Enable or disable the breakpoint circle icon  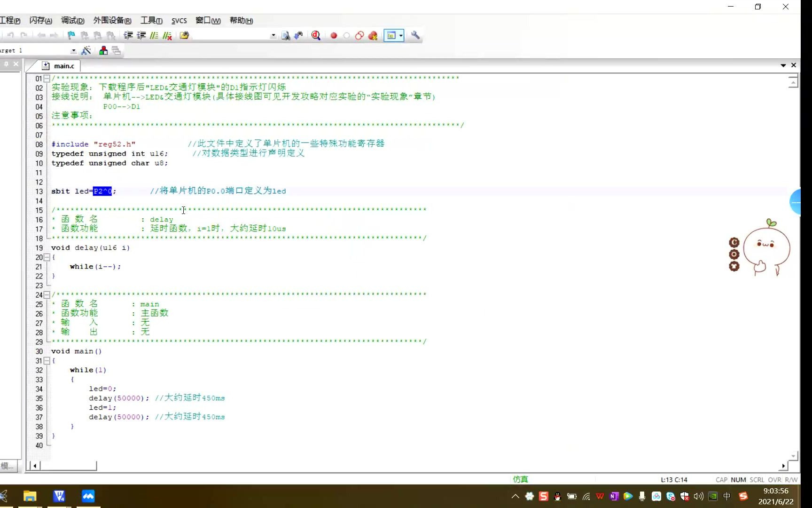[x=346, y=35]
